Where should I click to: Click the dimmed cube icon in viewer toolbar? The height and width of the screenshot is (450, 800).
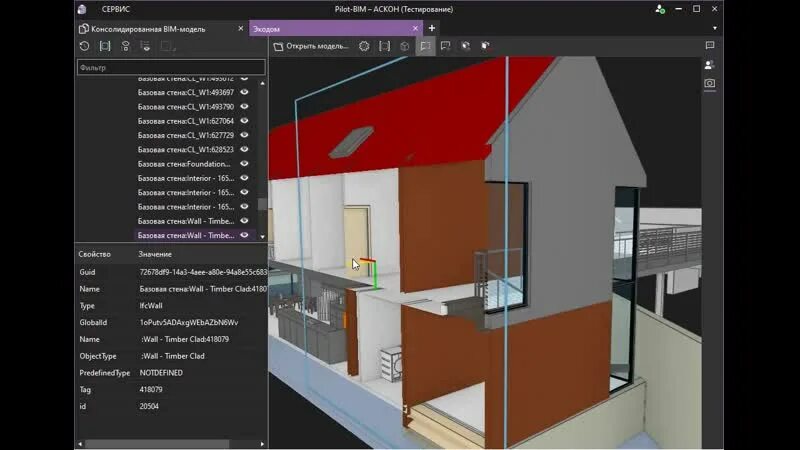point(405,46)
